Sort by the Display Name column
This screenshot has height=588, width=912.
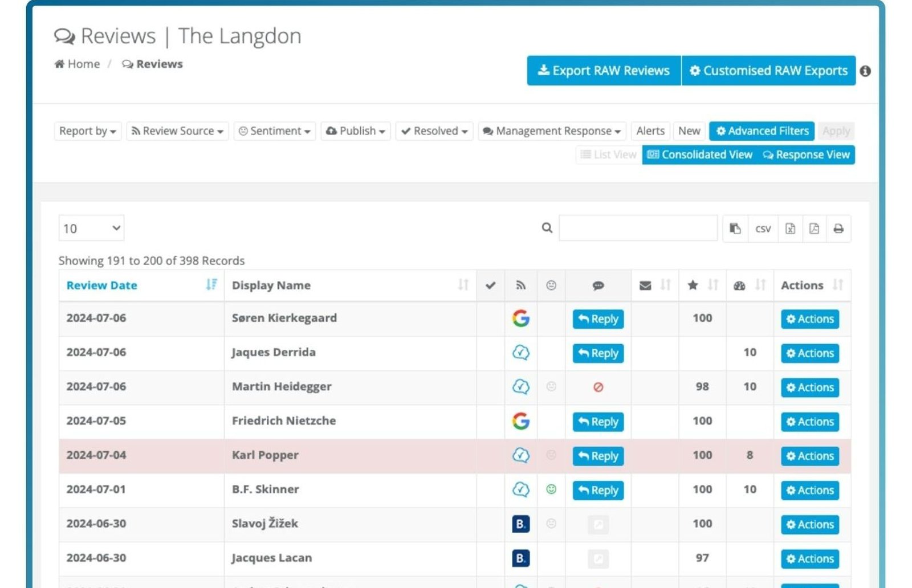(350, 285)
